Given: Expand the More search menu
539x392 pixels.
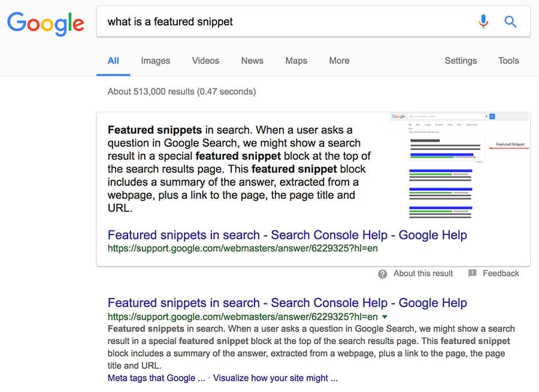Looking at the screenshot, I should (340, 61).
